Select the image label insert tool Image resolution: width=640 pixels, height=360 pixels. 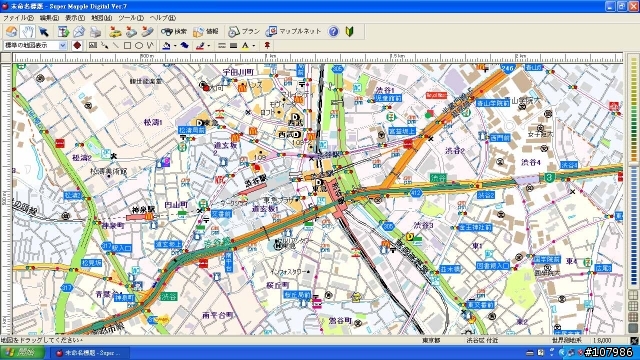point(93,45)
